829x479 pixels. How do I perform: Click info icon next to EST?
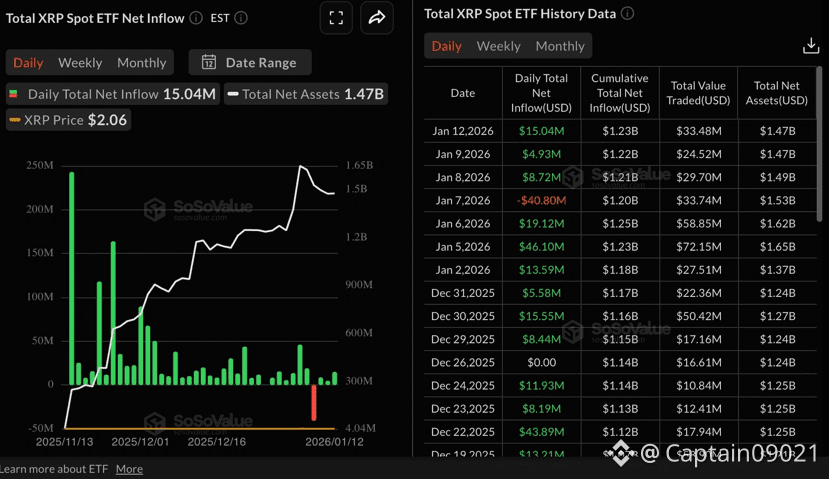click(x=241, y=18)
